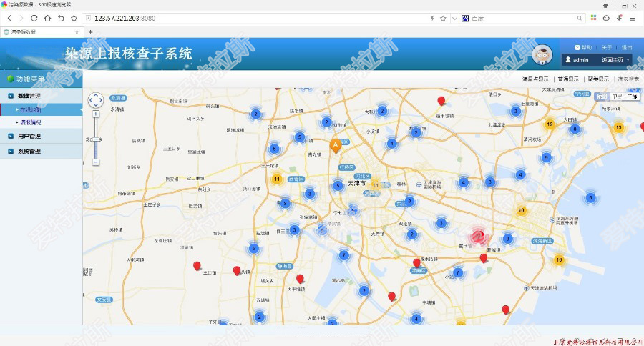Screen dimensions: 644x346
Task: Select the 在线地图 menu item
Action: pos(31,109)
